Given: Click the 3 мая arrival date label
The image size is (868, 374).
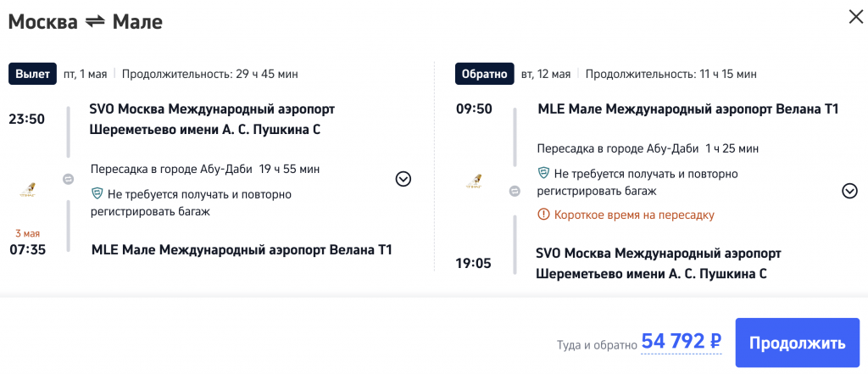Looking at the screenshot, I should click(x=25, y=233).
